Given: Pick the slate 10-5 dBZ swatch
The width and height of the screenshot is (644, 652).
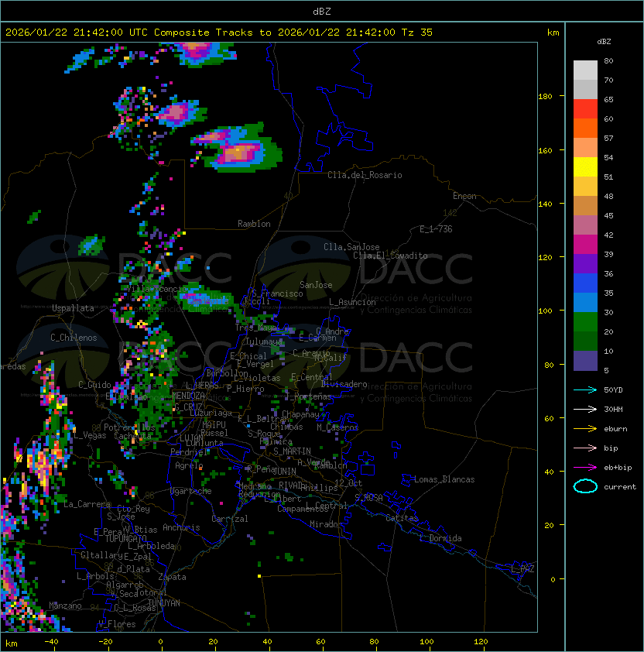Looking at the screenshot, I should 585,361.
